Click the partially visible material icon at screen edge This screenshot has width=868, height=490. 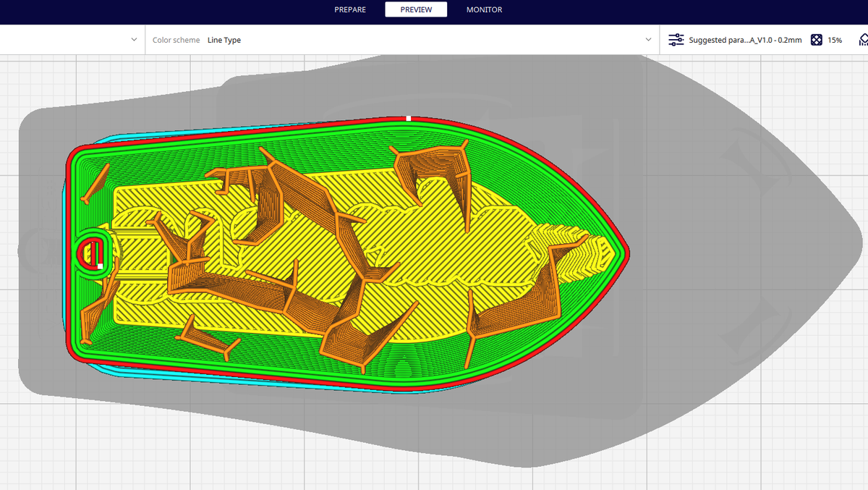(865, 40)
